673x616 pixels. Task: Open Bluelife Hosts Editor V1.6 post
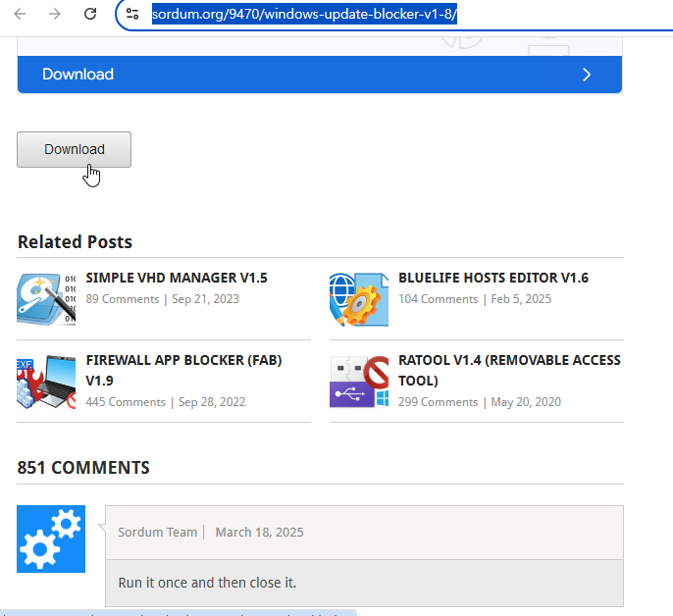[x=493, y=278]
